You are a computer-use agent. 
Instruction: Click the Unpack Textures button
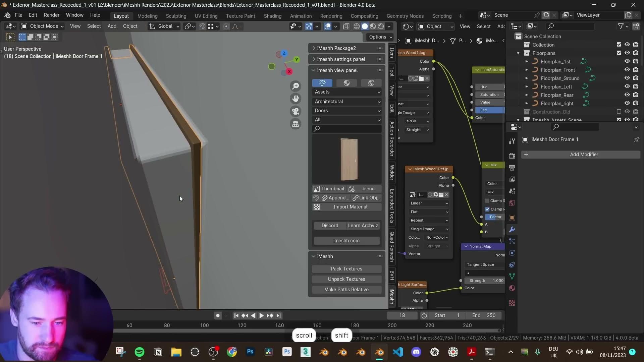[346, 279]
